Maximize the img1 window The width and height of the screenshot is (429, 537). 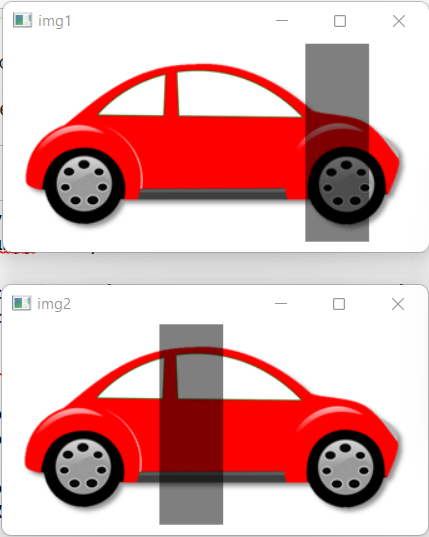click(340, 21)
